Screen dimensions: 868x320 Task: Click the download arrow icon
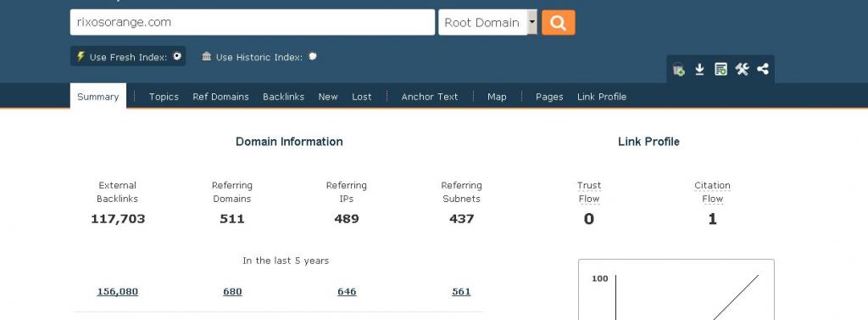click(x=699, y=70)
